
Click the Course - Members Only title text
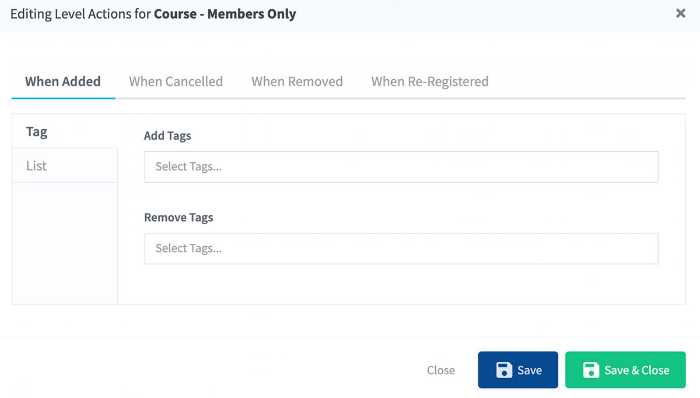tap(225, 14)
